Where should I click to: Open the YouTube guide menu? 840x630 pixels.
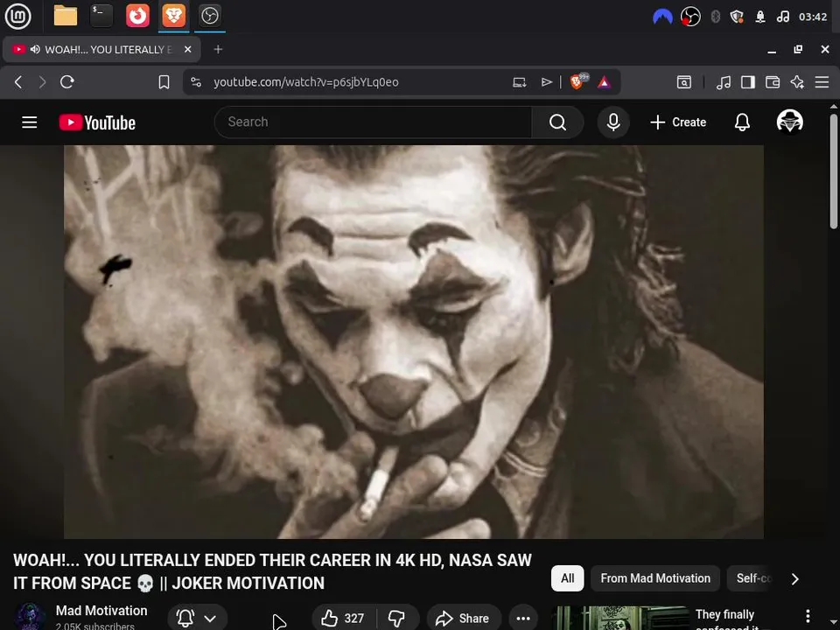(x=30, y=122)
